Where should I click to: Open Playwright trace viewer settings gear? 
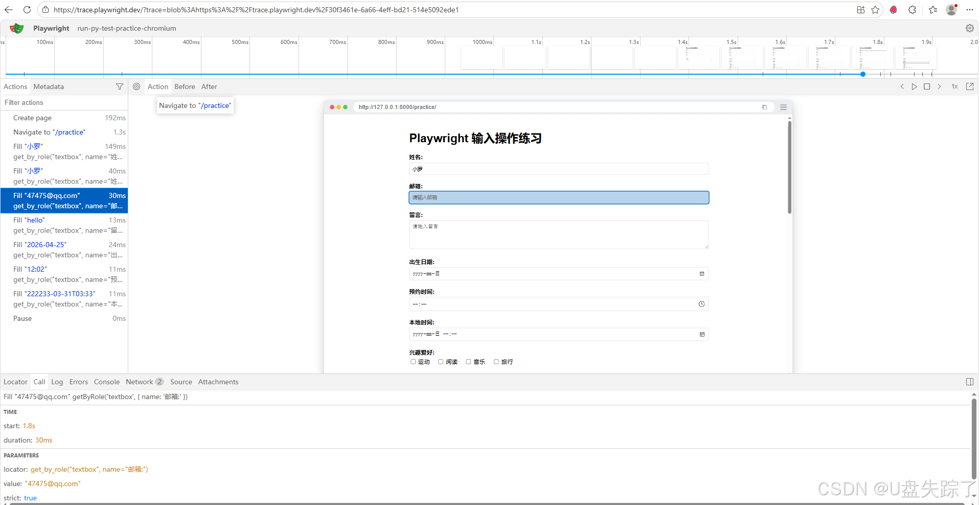pyautogui.click(x=970, y=28)
